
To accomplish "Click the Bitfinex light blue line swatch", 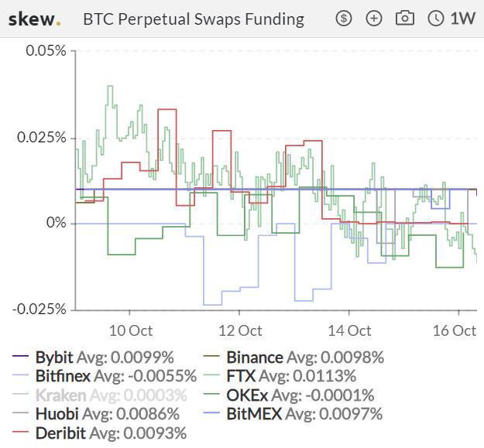I will pyautogui.click(x=20, y=375).
